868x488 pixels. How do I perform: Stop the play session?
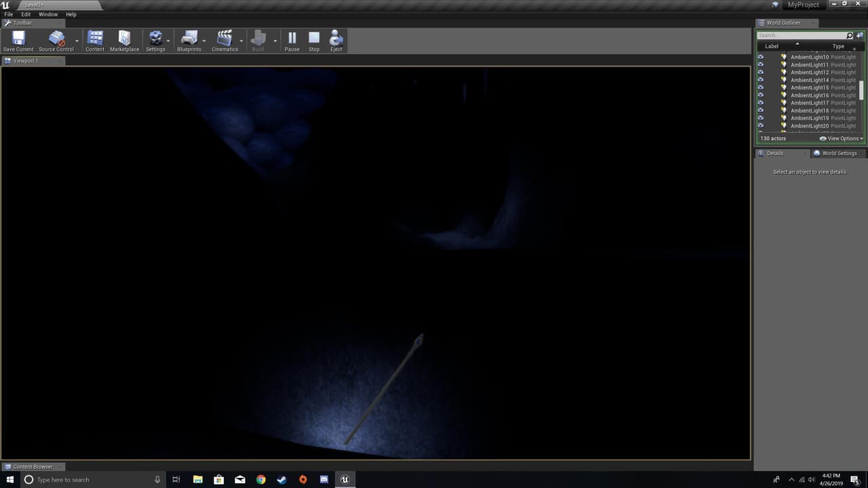314,38
